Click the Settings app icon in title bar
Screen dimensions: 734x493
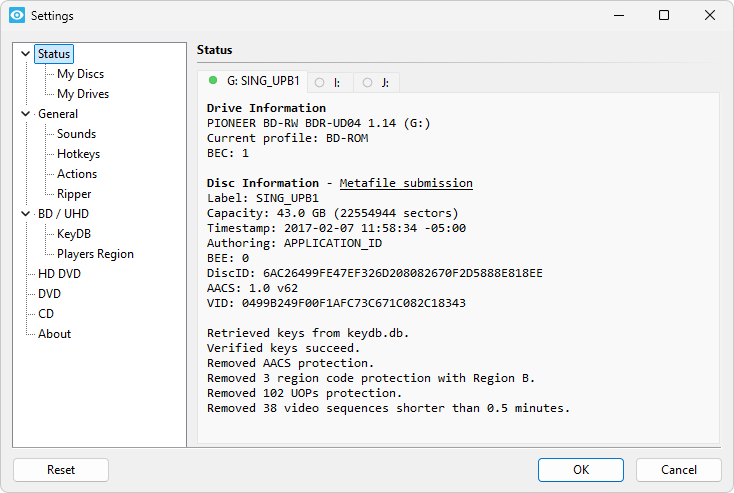click(x=16, y=16)
